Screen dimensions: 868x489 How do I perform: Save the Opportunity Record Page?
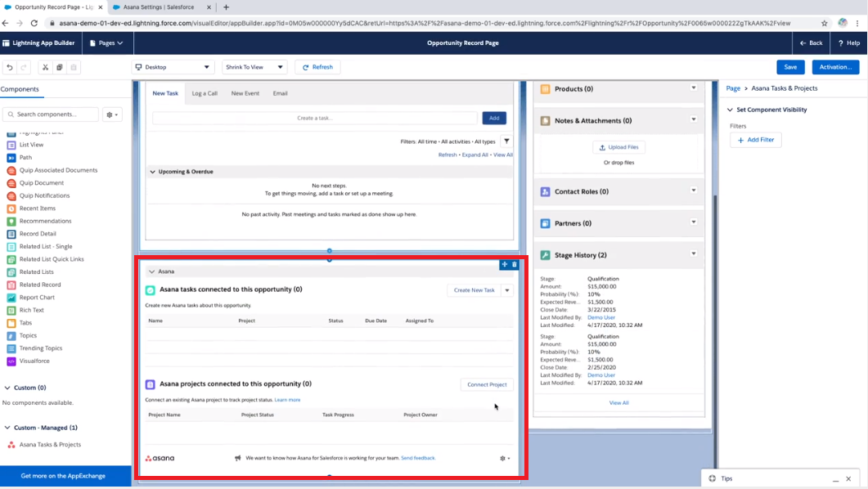(x=790, y=67)
